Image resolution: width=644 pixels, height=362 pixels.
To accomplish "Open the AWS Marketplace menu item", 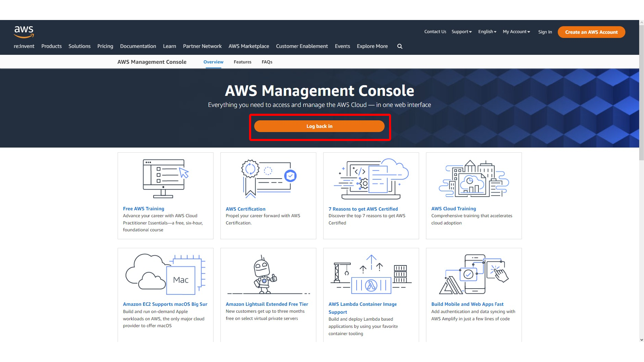I will pos(249,46).
